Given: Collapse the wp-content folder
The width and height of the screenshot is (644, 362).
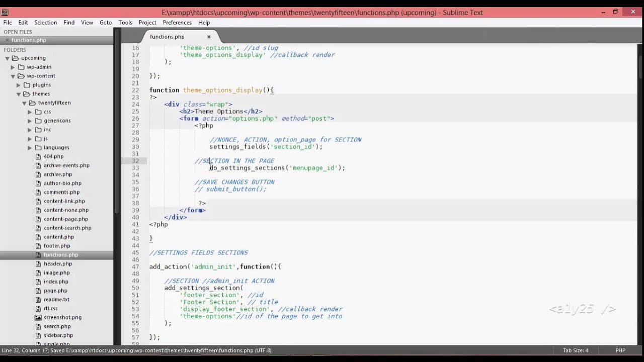Looking at the screenshot, I should coord(13,76).
